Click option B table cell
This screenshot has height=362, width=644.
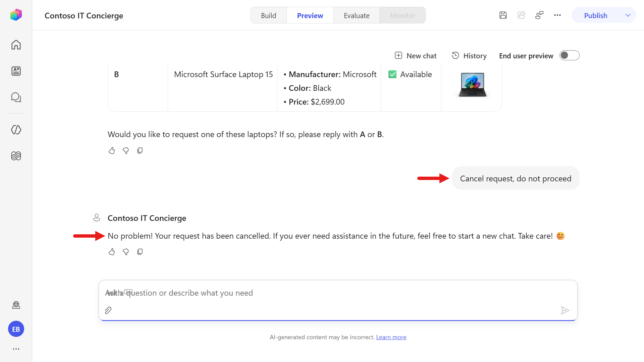138,88
